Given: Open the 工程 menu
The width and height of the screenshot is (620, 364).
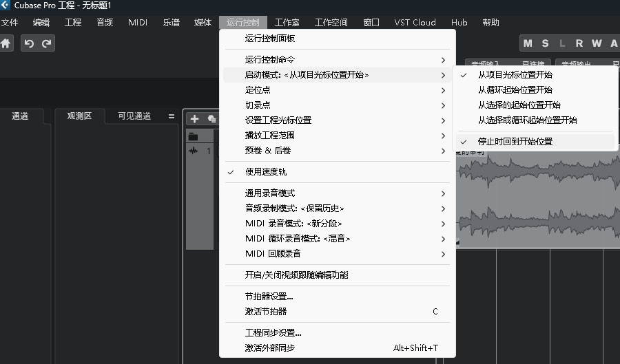Looking at the screenshot, I should pos(73,23).
